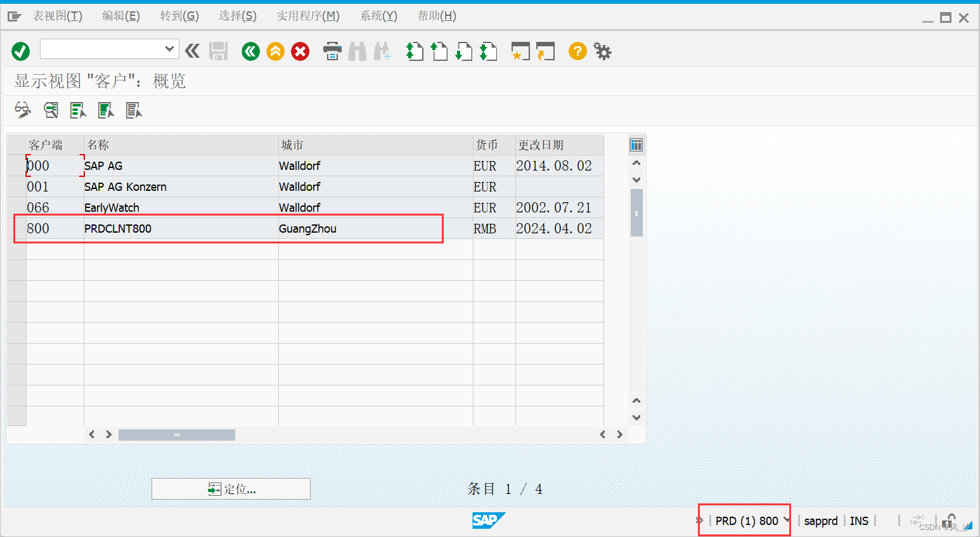Toggle the INS insert mode indicator
This screenshot has width=980, height=537.
[x=859, y=521]
